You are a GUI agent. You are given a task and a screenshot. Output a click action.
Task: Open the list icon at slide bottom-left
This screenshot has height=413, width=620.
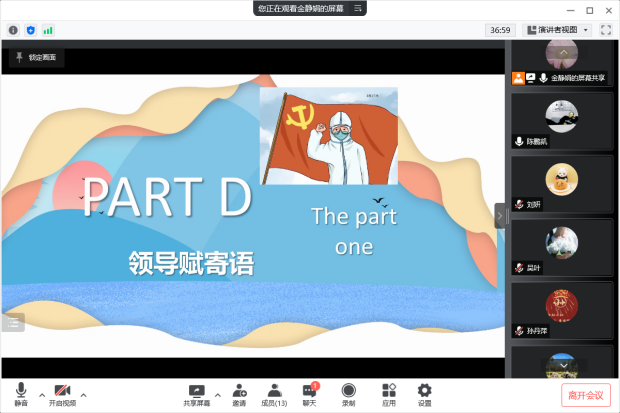13,322
